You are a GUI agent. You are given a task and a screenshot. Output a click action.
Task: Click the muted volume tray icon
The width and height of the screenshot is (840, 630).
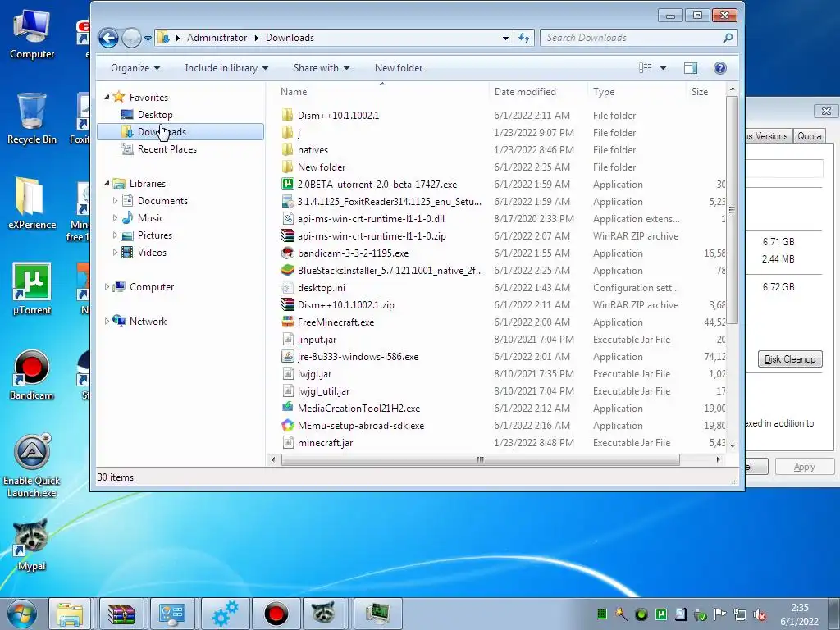pos(759,614)
